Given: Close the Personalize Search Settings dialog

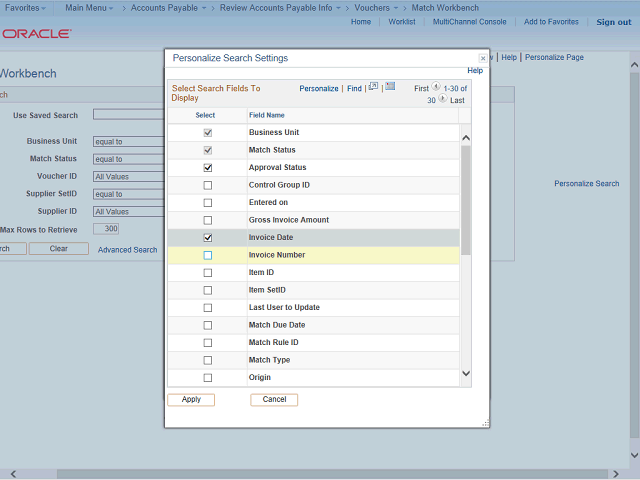Looking at the screenshot, I should [x=483, y=59].
